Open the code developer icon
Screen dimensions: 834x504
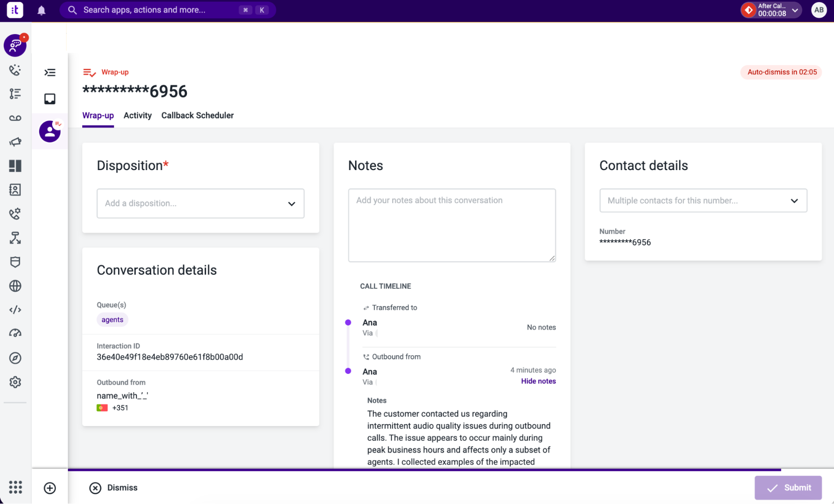point(15,310)
